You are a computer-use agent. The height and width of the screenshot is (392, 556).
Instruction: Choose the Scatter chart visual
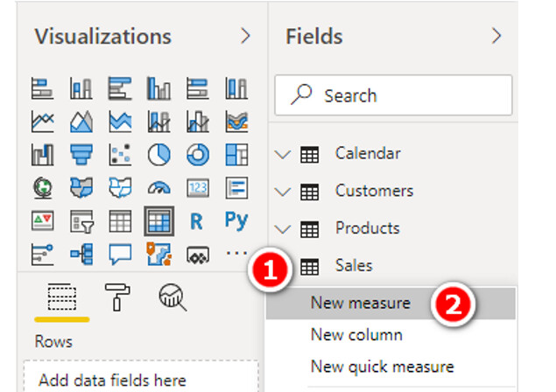pyautogui.click(x=120, y=155)
